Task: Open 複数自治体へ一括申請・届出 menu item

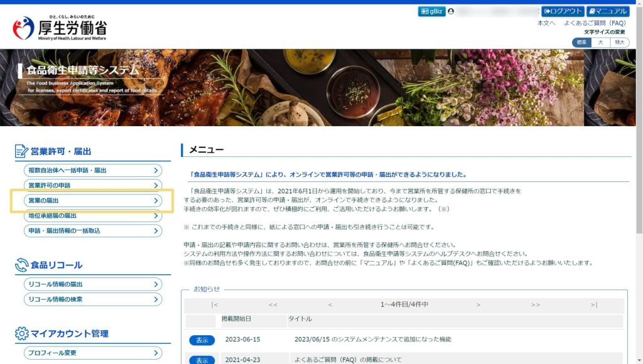Action: 92,171
